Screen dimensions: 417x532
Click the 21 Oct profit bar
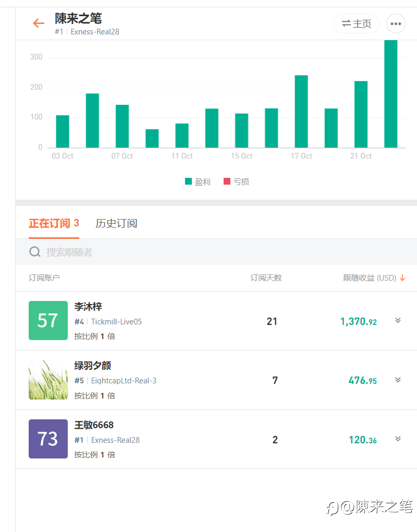[x=361, y=114]
